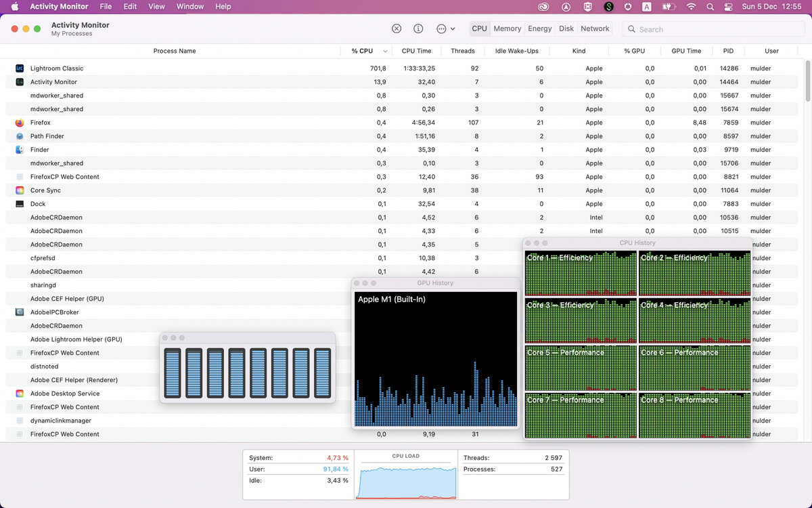Click the Core Sync process icon
Viewport: 812px width, 508px height.
(20, 190)
